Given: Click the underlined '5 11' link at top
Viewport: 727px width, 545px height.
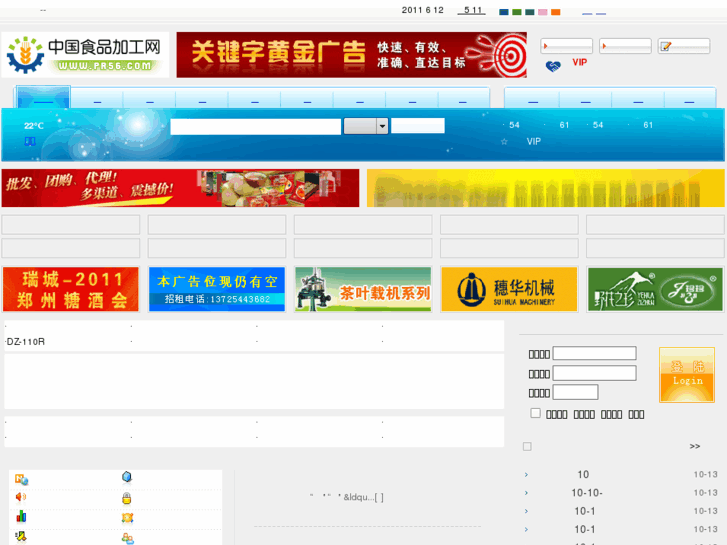Looking at the screenshot, I should (472, 10).
